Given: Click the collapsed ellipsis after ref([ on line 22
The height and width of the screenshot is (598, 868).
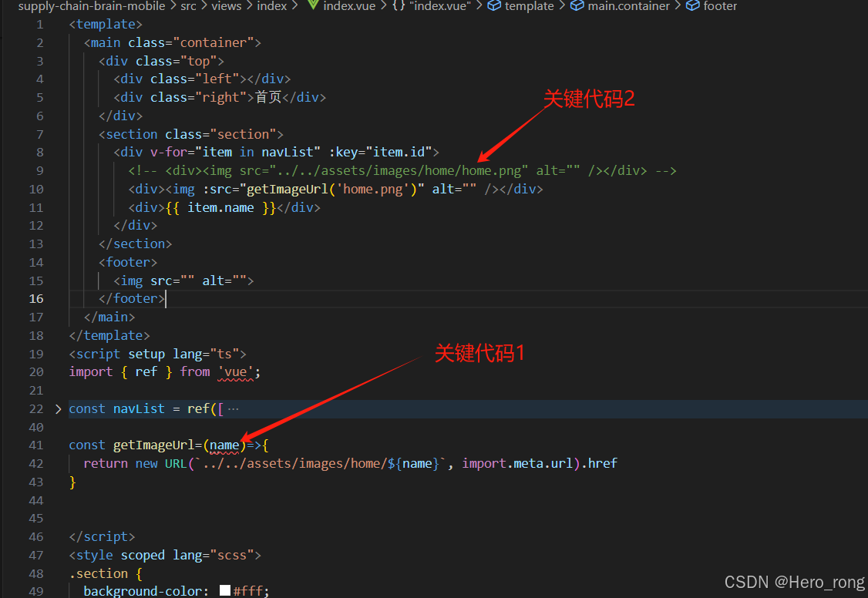Looking at the screenshot, I should [233, 409].
